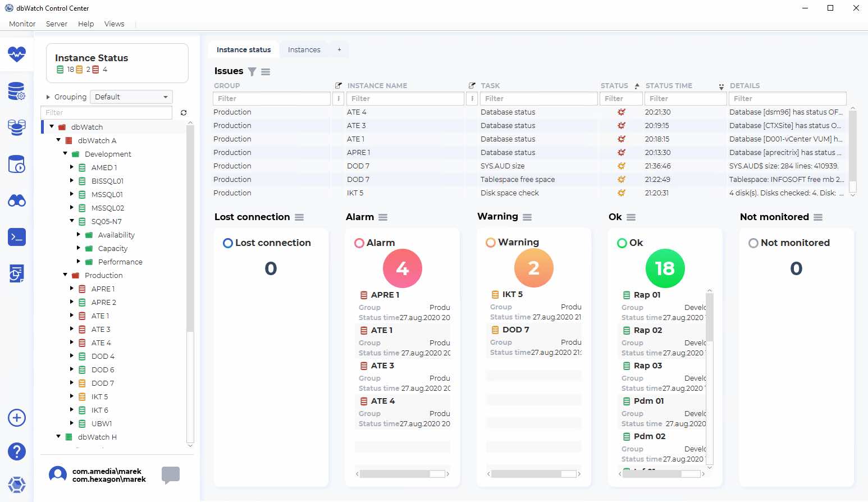Image resolution: width=868 pixels, height=502 pixels.
Task: Collapse the dbWatch root tree node
Action: (x=52, y=127)
